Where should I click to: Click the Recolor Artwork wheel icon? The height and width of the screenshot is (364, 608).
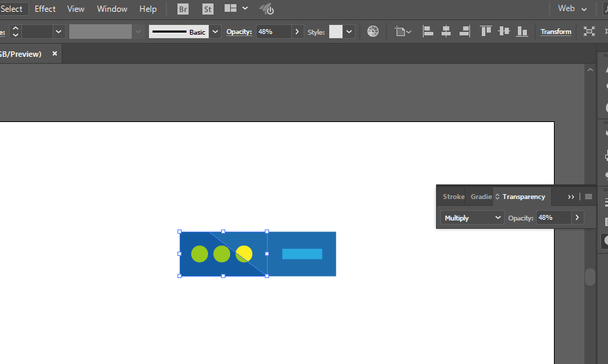[373, 31]
